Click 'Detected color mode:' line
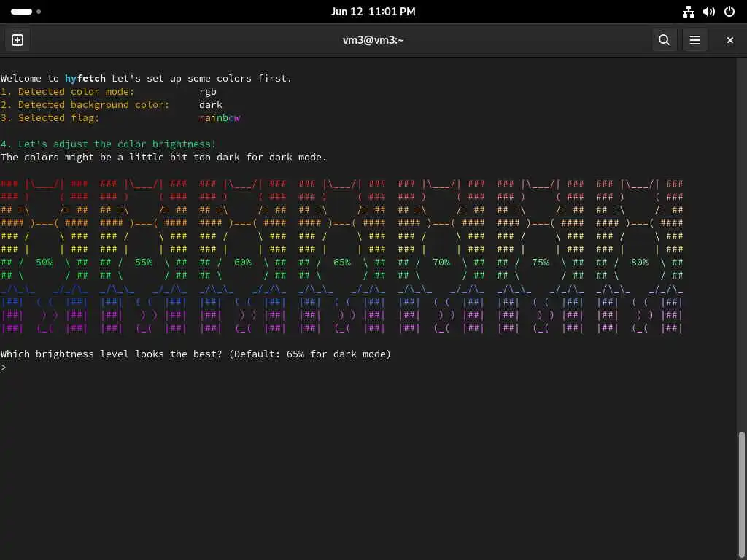Viewport: 747px width, 560px height. [x=68, y=91]
